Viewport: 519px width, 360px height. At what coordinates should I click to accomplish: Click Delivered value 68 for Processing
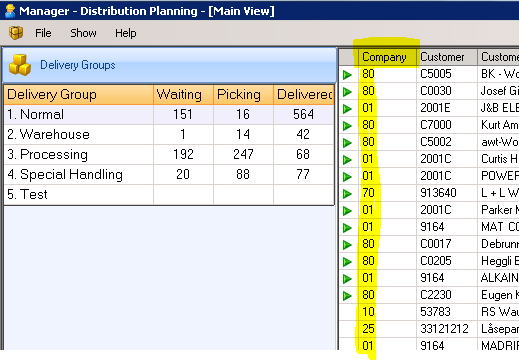[x=304, y=154]
